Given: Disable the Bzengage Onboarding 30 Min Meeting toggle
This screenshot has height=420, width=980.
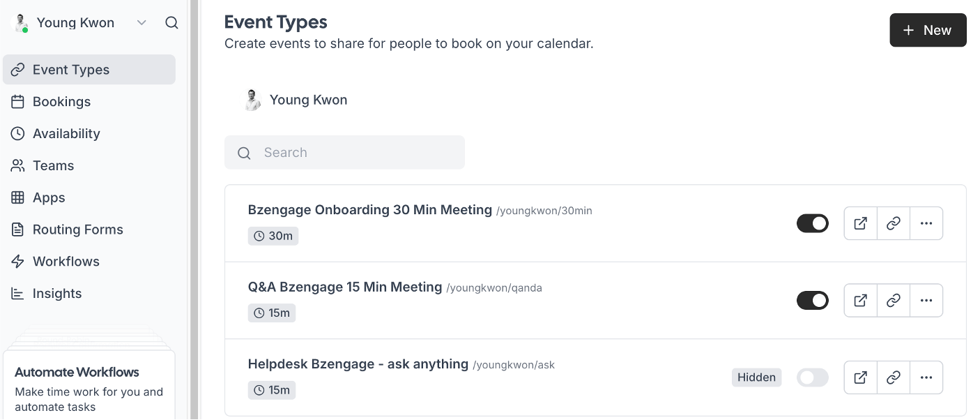Looking at the screenshot, I should (x=813, y=223).
